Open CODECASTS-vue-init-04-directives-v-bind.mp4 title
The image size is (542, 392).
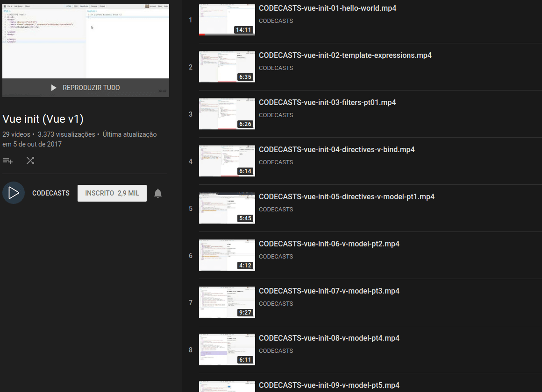337,149
